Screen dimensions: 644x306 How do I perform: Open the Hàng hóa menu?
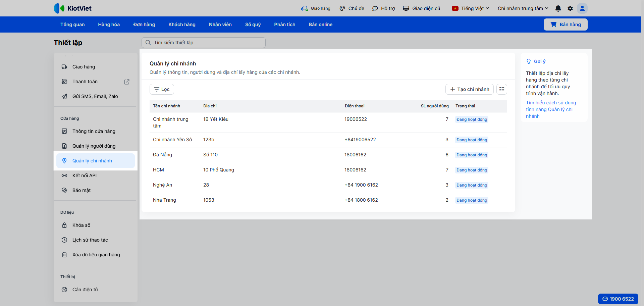pyautogui.click(x=109, y=24)
